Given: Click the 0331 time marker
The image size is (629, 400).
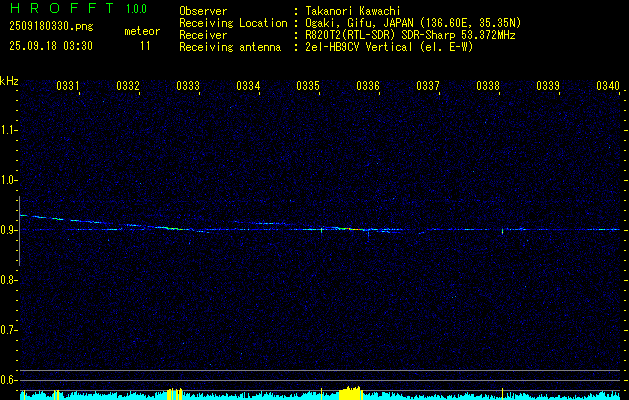Looking at the screenshot, I should coord(68,87).
